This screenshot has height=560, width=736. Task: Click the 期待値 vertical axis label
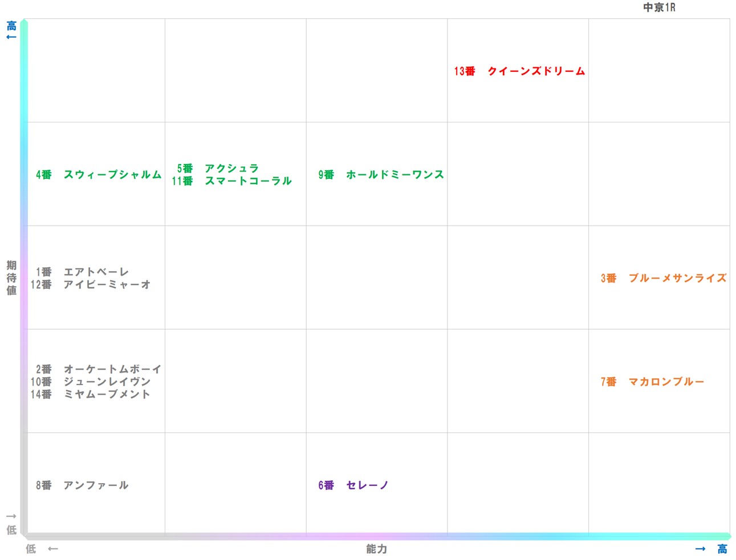point(10,278)
